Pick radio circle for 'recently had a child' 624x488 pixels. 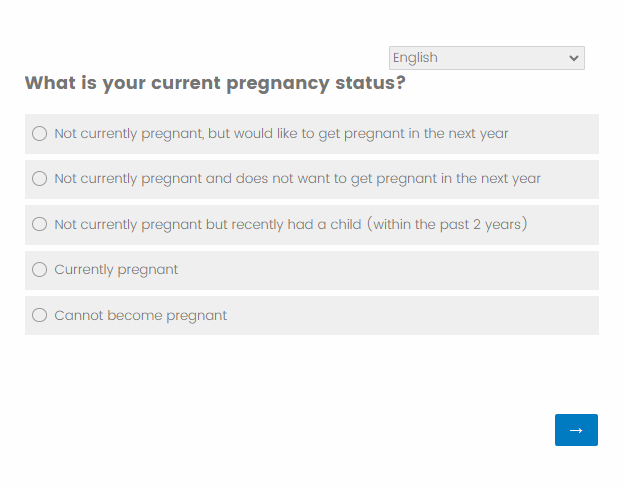[x=40, y=224]
